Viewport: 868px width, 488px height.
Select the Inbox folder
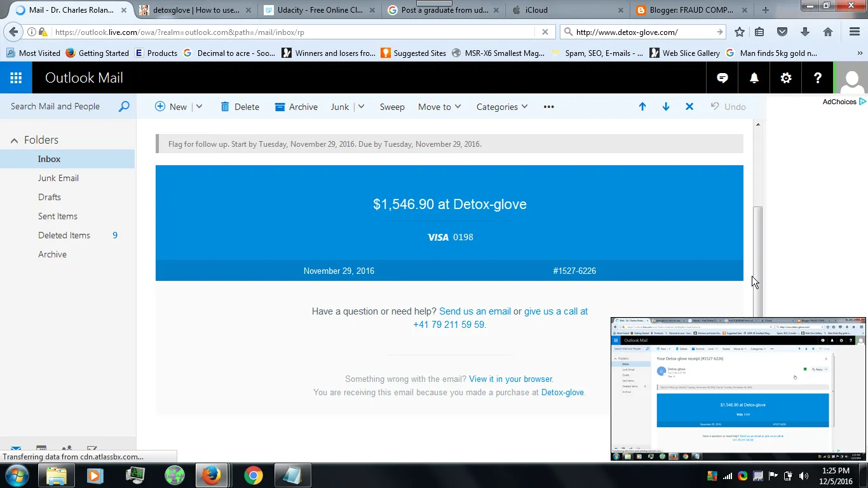pos(67,159)
